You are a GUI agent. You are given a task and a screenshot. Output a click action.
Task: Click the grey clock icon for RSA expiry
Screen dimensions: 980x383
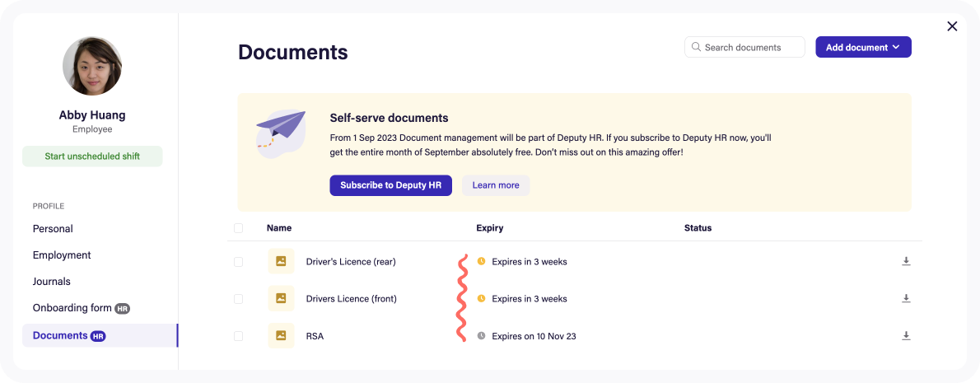(x=481, y=335)
